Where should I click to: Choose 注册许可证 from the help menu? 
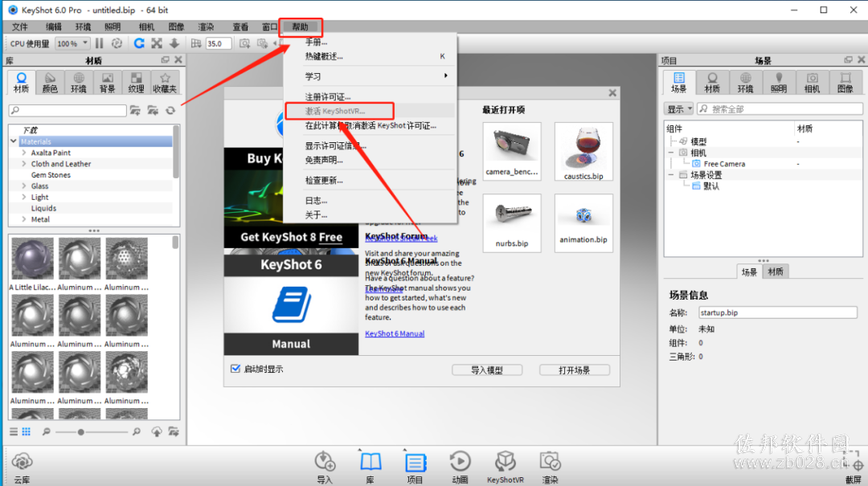coord(371,96)
